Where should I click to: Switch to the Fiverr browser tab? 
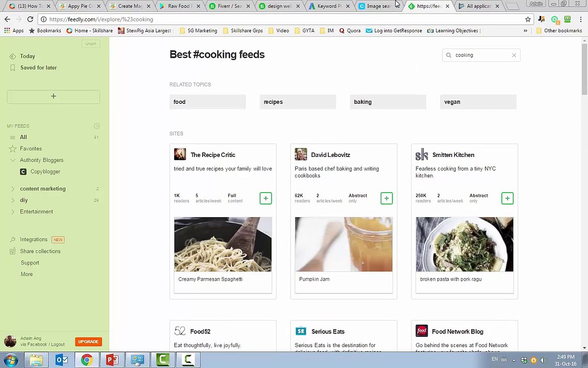coord(229,6)
